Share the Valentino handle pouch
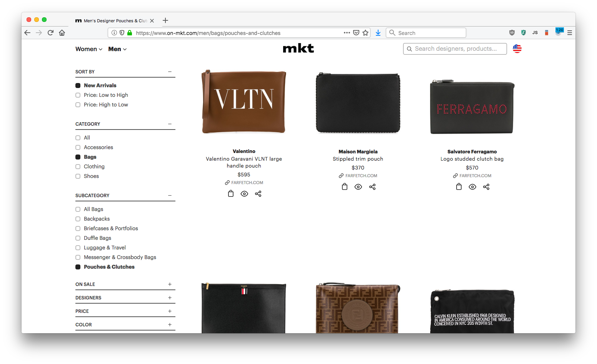Image resolution: width=597 pixels, height=364 pixels. [258, 194]
